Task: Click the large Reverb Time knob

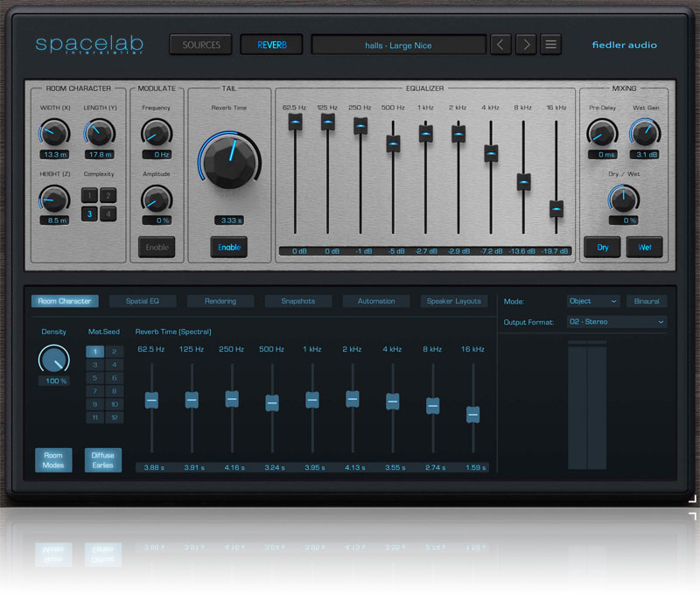Action: pos(228,161)
